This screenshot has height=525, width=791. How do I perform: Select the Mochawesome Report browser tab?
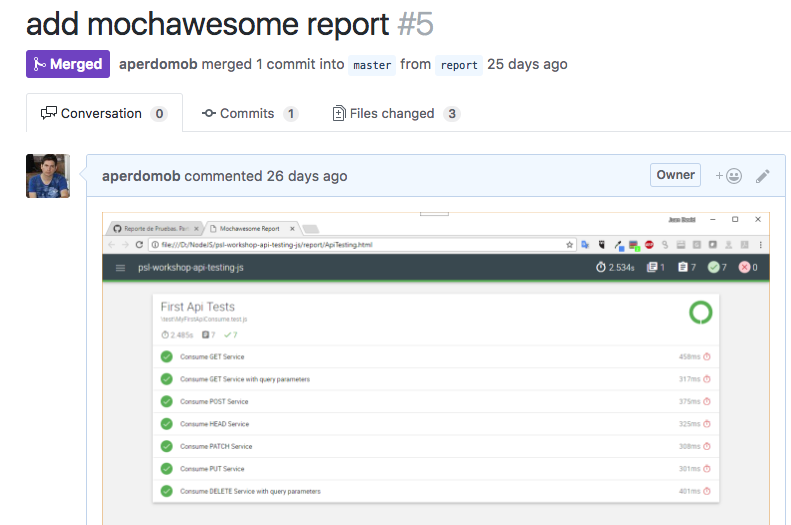pyautogui.click(x=251, y=228)
